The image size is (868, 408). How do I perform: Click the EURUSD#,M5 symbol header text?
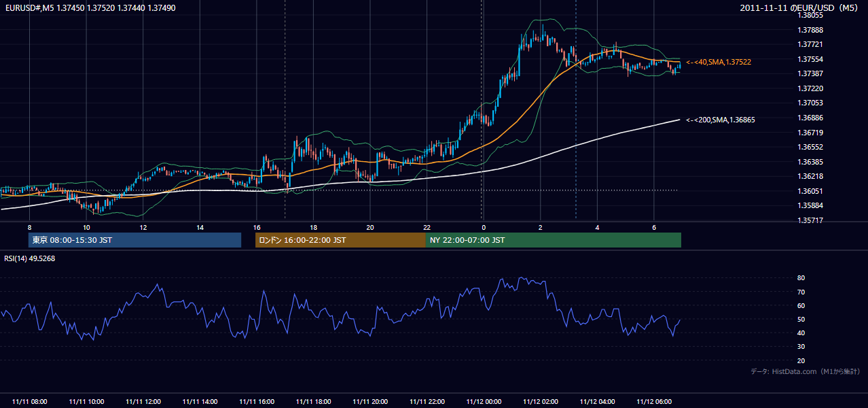point(91,7)
